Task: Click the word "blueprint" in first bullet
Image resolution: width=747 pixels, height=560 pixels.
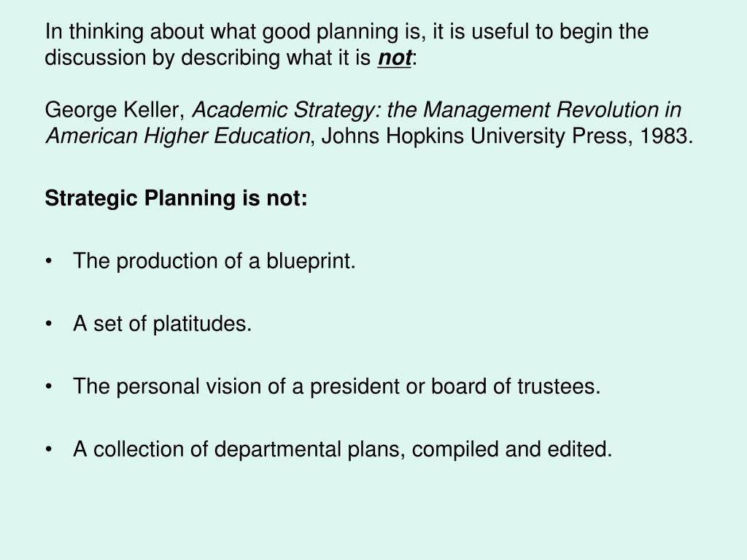Action: 308,262
